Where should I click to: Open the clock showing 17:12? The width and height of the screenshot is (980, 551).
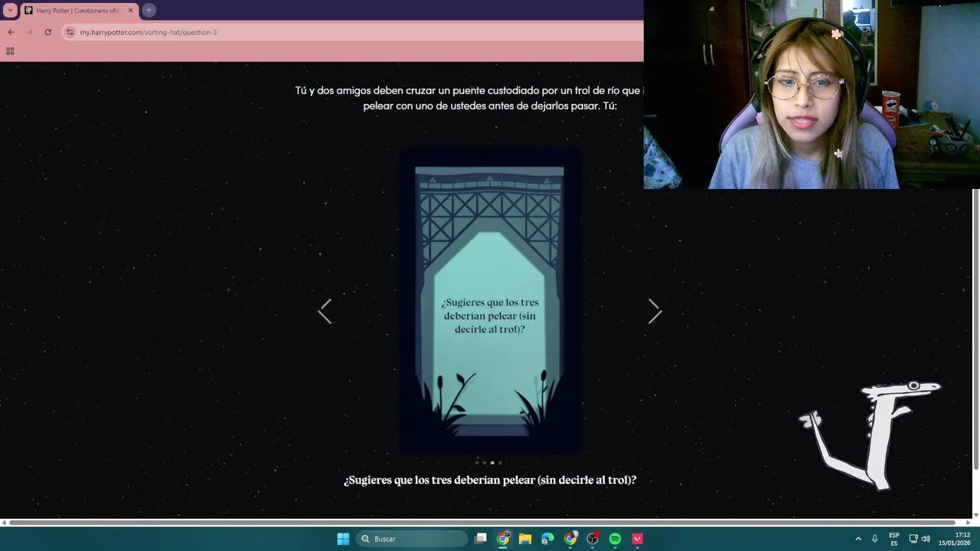(955, 539)
